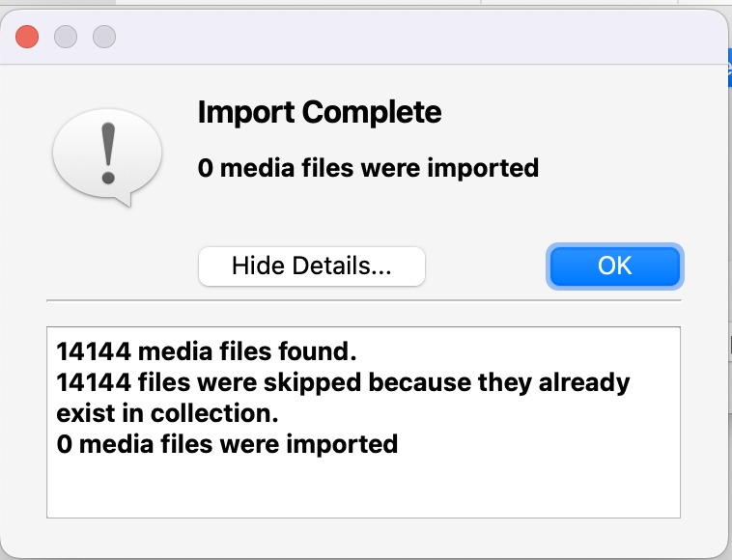This screenshot has height=560, width=732.
Task: Click the '14144 files were skipped' line
Action: point(343,382)
